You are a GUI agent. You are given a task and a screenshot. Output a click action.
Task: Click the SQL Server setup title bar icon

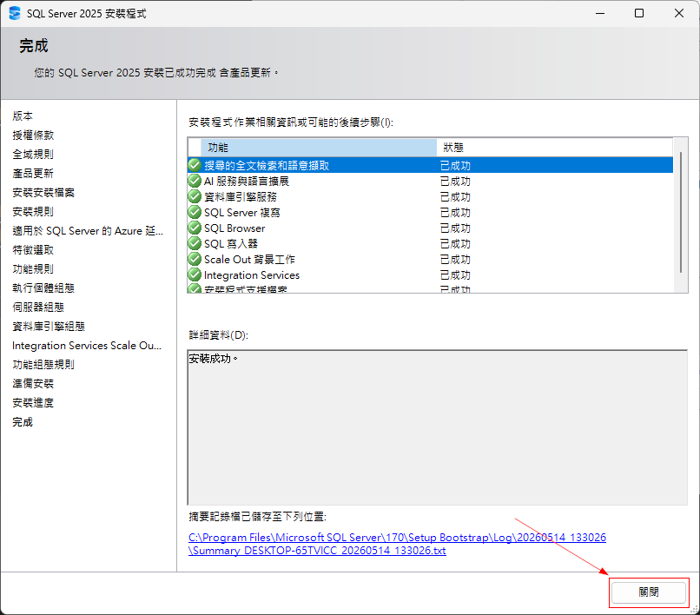(x=15, y=13)
